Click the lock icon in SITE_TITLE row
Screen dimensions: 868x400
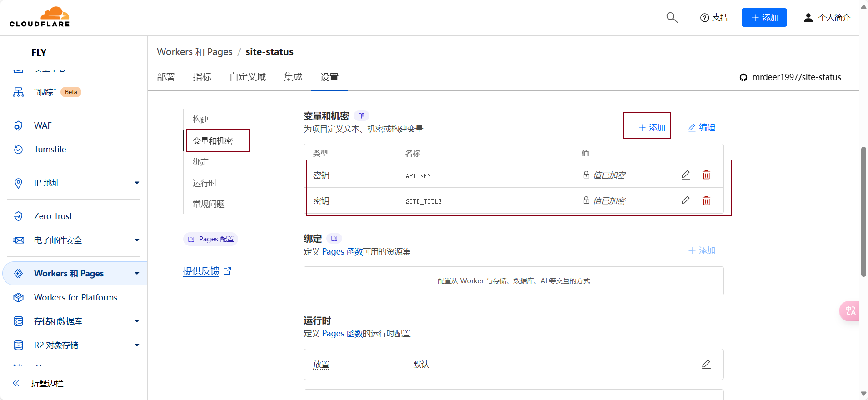pos(586,200)
